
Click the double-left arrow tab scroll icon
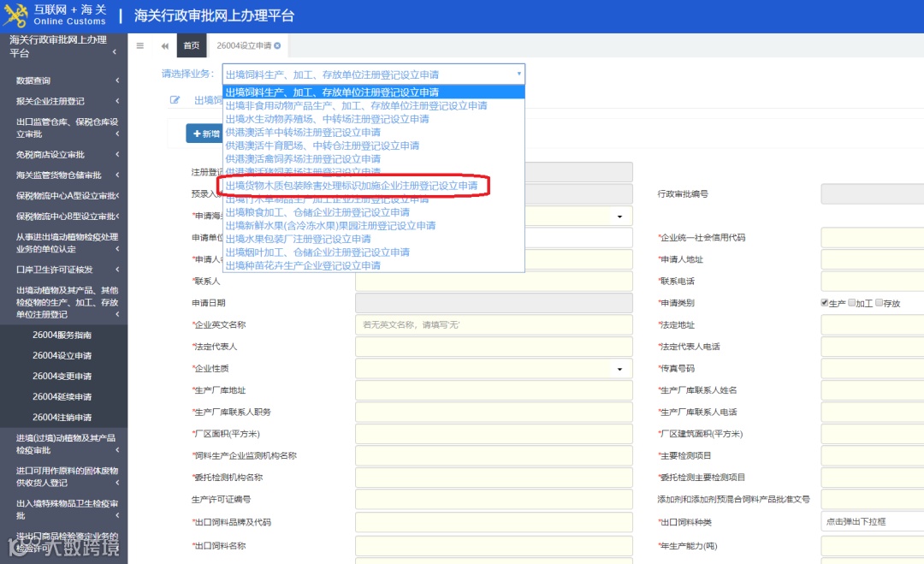click(165, 45)
